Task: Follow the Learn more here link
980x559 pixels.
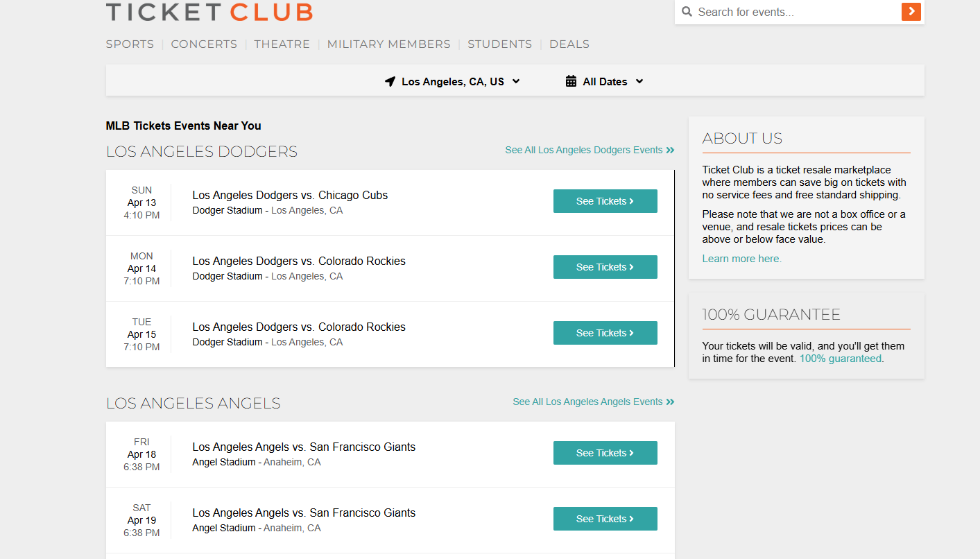Action: (x=741, y=259)
